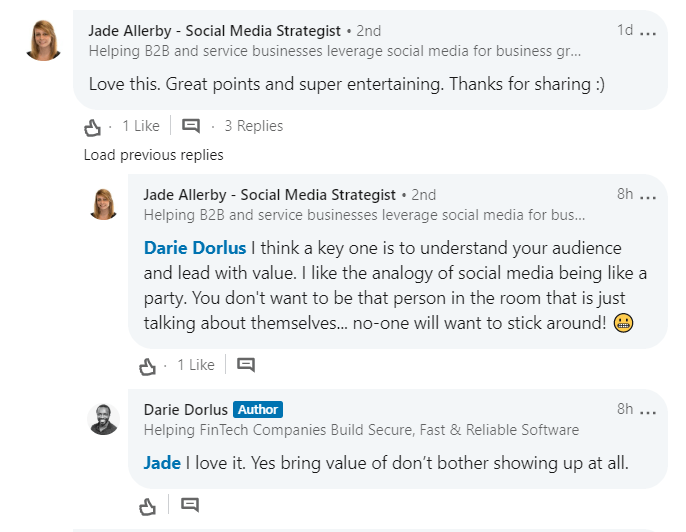Open Darie Dorlus's profile photo

click(103, 419)
